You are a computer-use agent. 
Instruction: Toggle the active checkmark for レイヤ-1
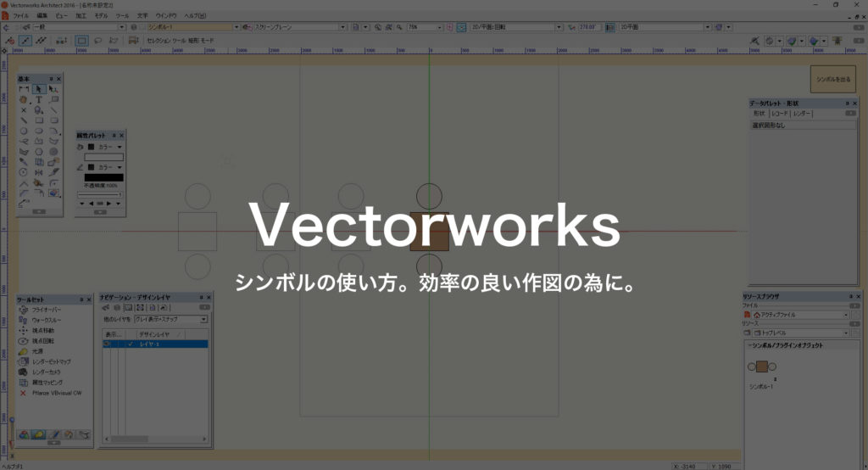pos(130,344)
